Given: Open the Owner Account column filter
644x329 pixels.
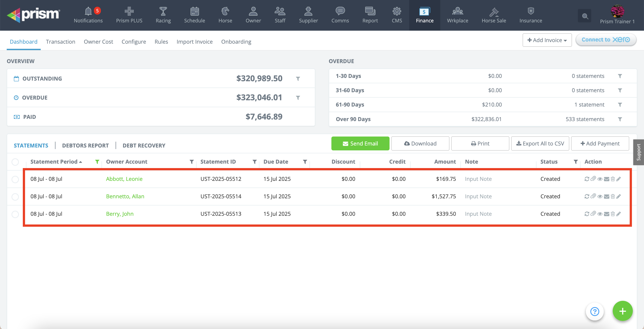Looking at the screenshot, I should 191,162.
